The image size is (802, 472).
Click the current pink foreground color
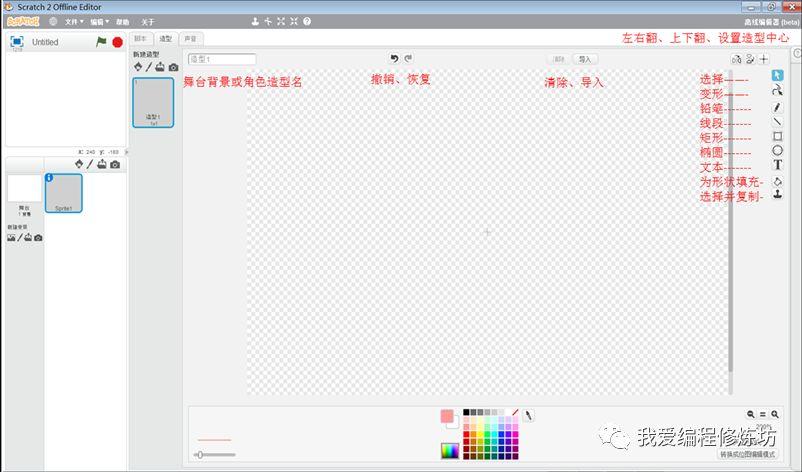click(x=447, y=416)
